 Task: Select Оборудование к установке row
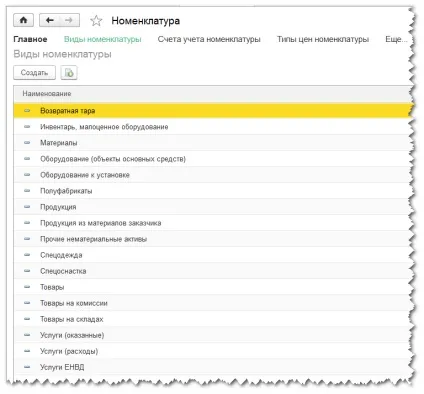pos(212,175)
